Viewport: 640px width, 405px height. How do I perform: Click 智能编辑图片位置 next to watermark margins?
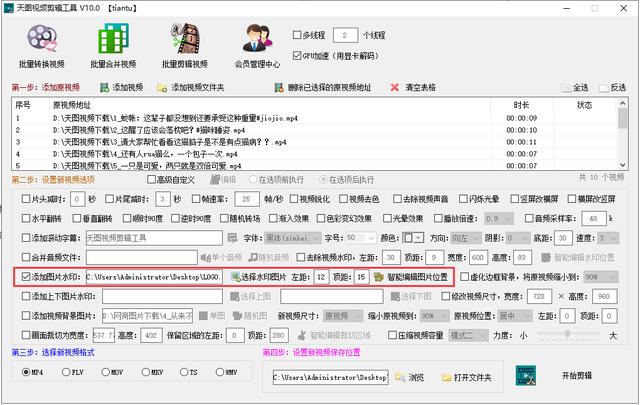411,276
